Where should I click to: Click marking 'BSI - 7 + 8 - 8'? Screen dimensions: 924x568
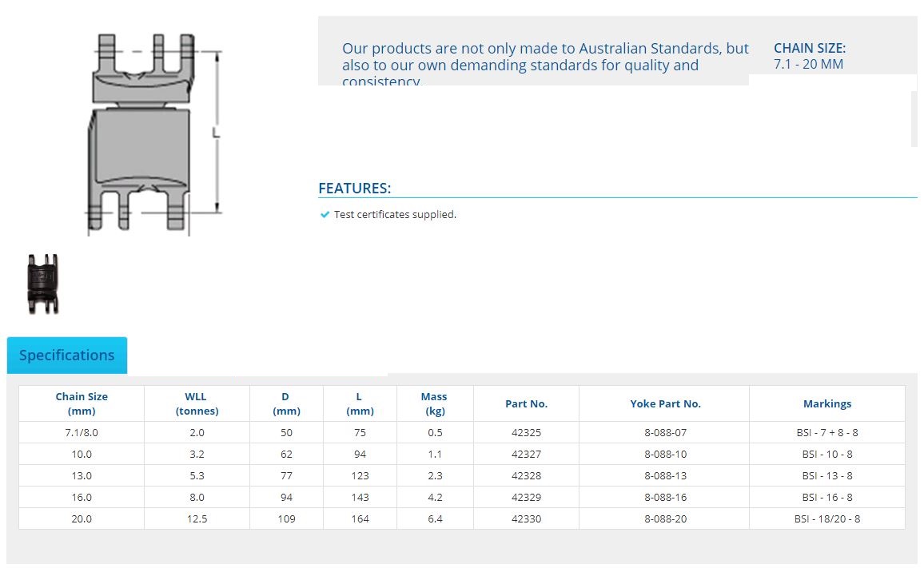coord(827,432)
